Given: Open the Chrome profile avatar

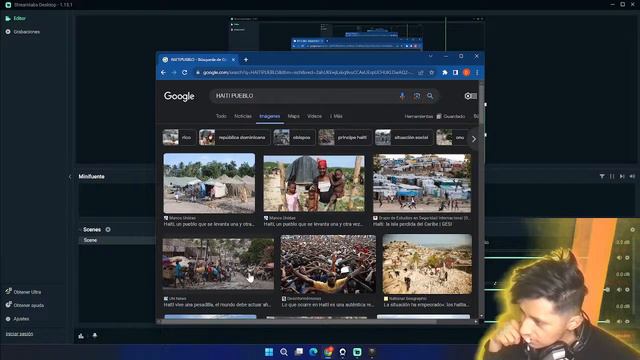Looking at the screenshot, I should 466,73.
